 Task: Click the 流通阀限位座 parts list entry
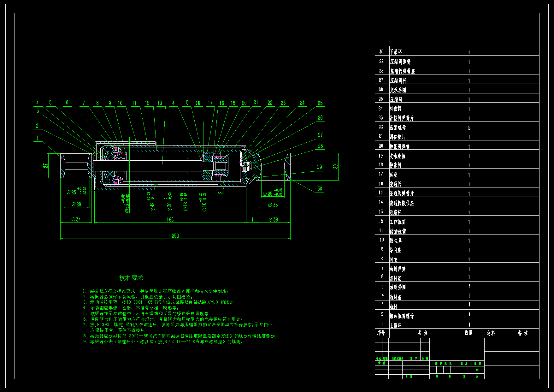coord(402,203)
